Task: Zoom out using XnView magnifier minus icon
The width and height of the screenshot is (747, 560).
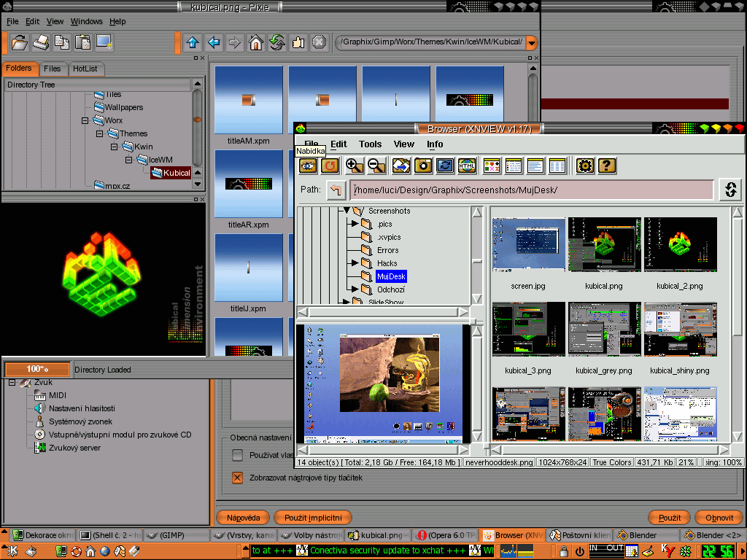Action: [x=376, y=166]
